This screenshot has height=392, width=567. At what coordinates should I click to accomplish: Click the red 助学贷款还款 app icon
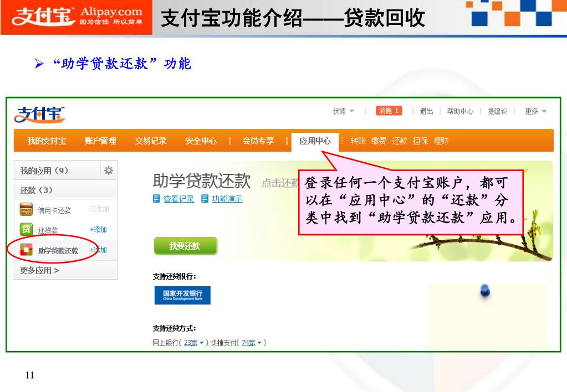point(26,250)
